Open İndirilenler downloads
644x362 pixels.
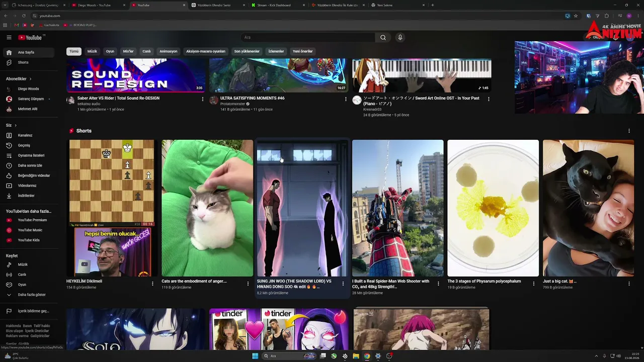pos(30,196)
